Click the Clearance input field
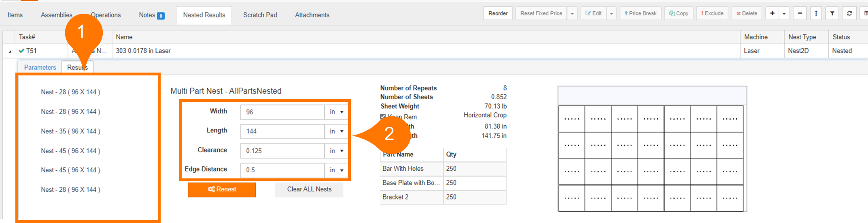 pyautogui.click(x=282, y=151)
